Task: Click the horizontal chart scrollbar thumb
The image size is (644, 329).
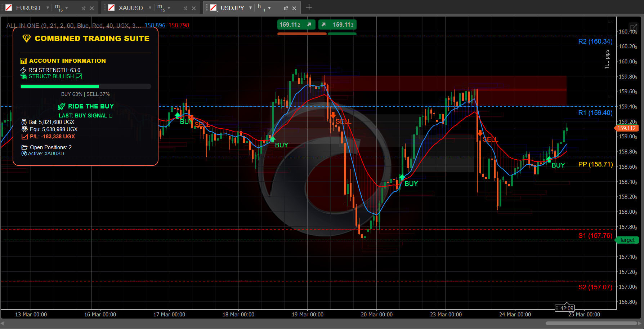Action: tap(591, 323)
